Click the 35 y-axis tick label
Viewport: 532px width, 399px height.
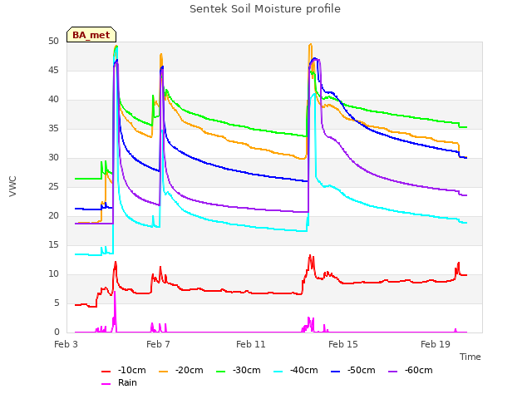point(53,128)
